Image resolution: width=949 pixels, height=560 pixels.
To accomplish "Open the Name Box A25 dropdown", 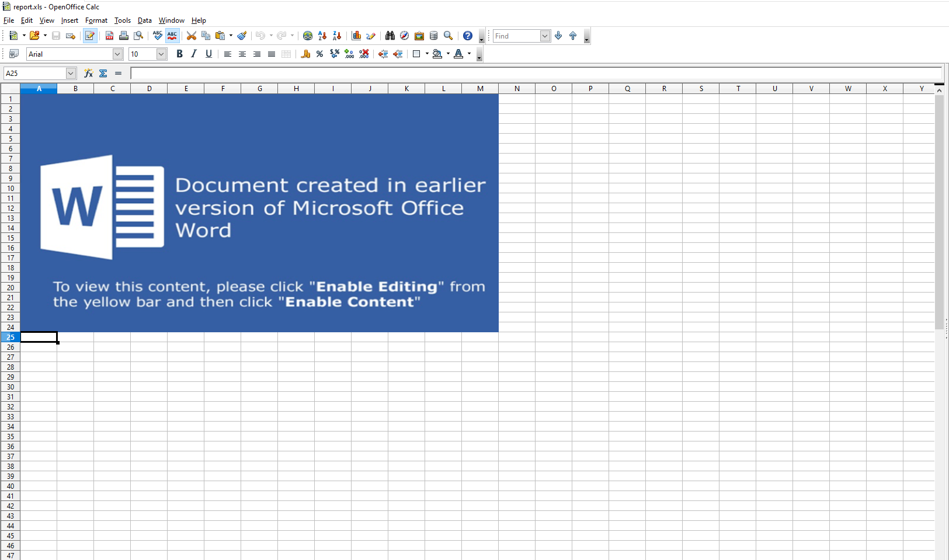I will [x=71, y=73].
